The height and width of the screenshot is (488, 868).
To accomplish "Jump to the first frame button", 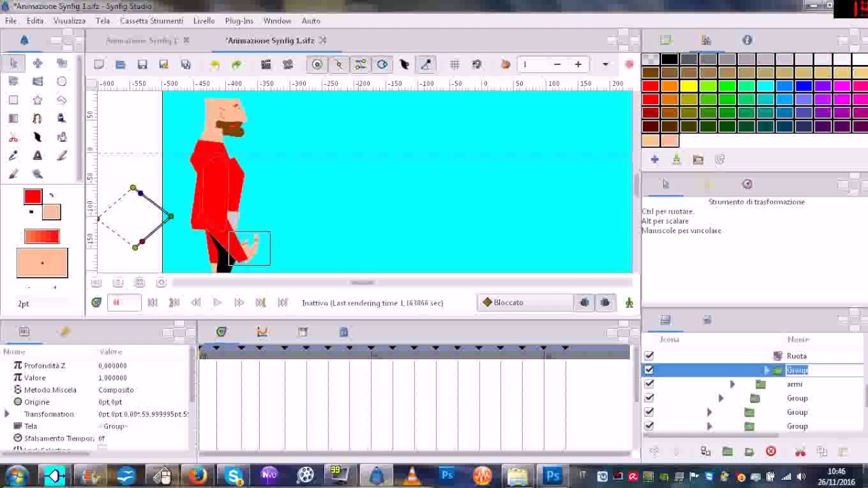I will [153, 303].
